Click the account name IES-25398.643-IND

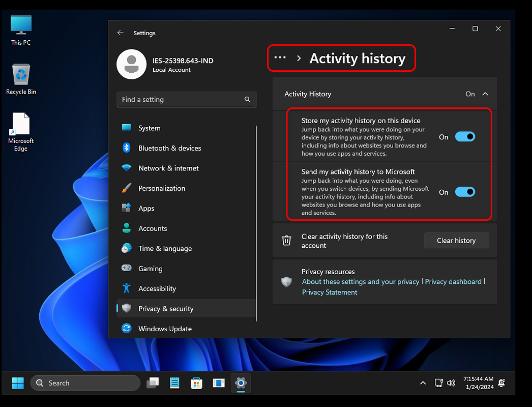183,61
